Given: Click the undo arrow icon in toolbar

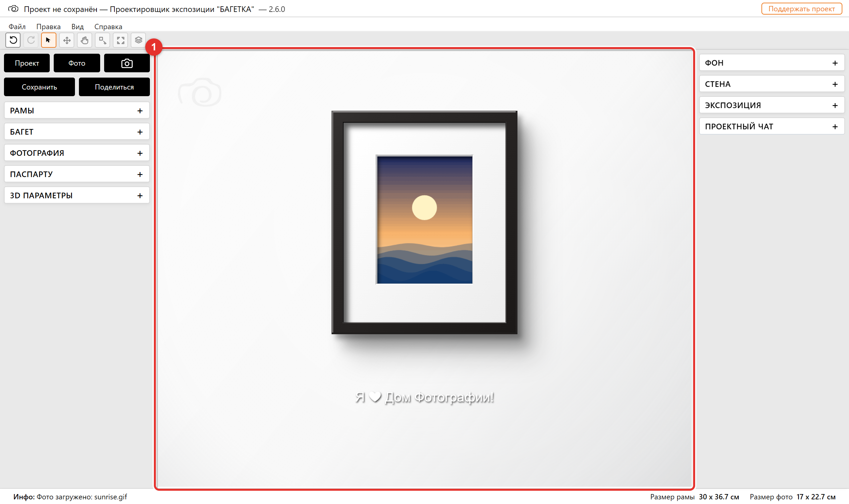Looking at the screenshot, I should pyautogui.click(x=13, y=40).
